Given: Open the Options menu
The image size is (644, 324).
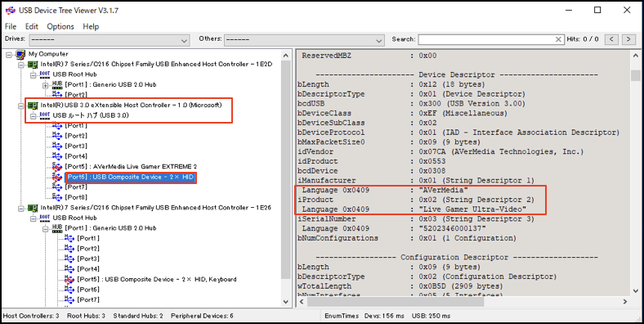Looking at the screenshot, I should 60,26.
